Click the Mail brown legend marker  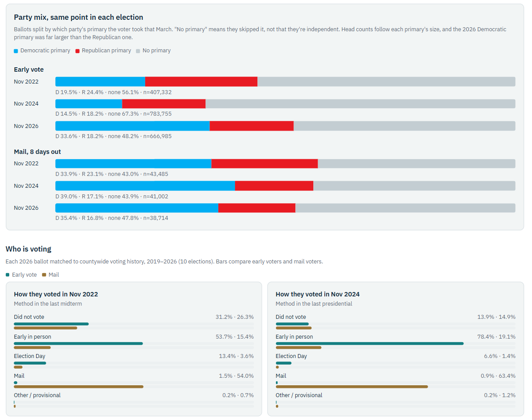point(44,275)
